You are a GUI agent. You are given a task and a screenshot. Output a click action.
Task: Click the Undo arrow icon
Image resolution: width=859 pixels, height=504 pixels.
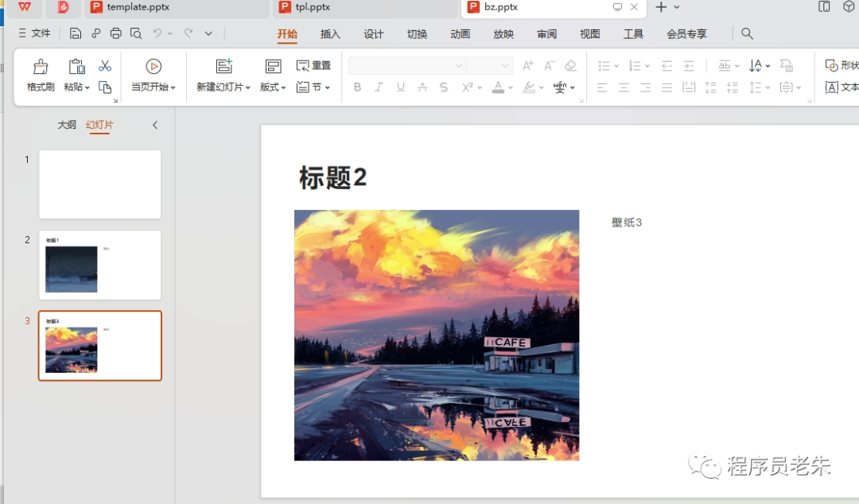tap(157, 33)
